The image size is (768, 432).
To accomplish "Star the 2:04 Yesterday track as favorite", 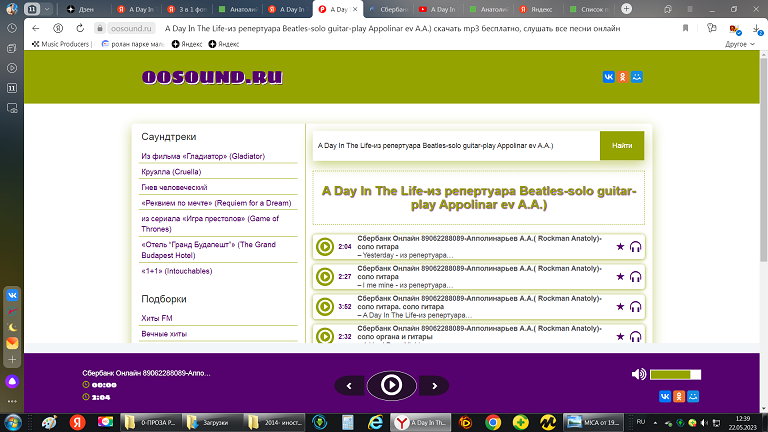I will (620, 246).
